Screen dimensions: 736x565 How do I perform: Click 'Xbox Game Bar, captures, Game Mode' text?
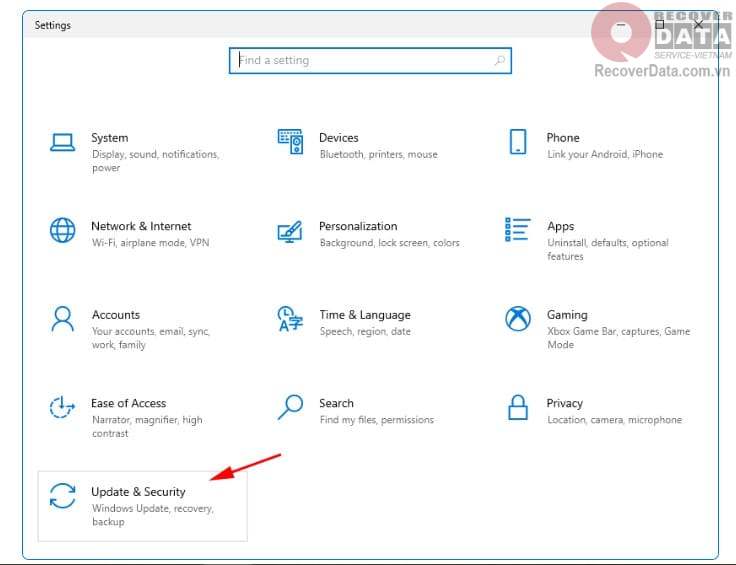(619, 338)
